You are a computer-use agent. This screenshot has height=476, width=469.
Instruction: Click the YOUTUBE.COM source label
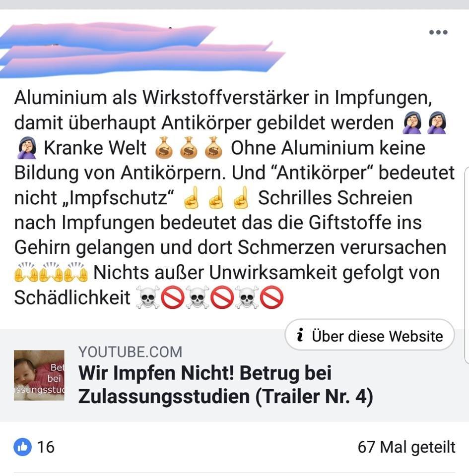pos(130,352)
